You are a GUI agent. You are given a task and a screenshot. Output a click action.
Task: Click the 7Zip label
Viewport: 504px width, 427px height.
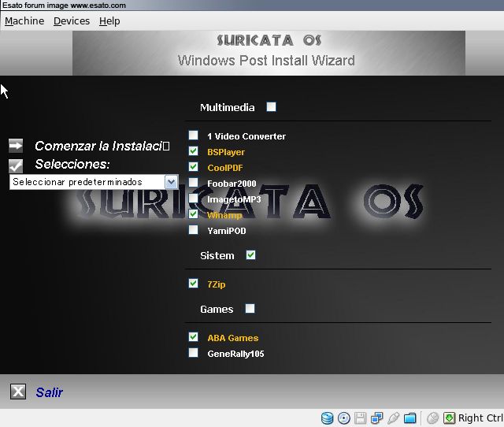(217, 284)
